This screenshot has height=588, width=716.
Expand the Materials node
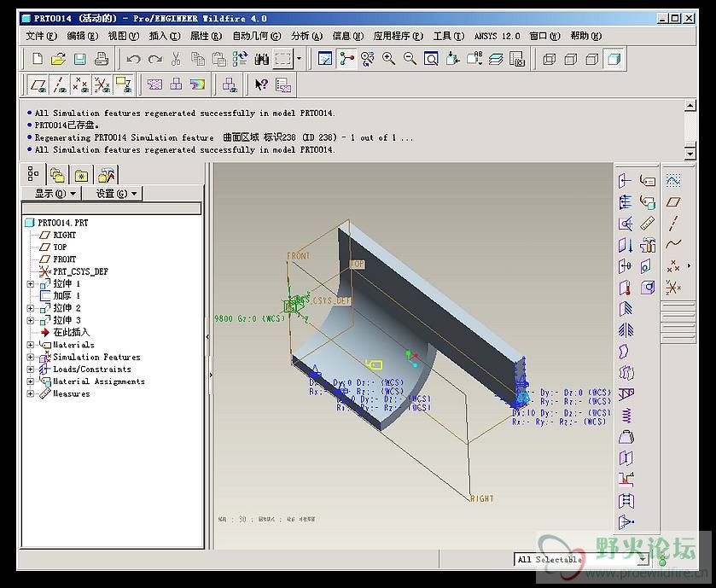tap(31, 345)
